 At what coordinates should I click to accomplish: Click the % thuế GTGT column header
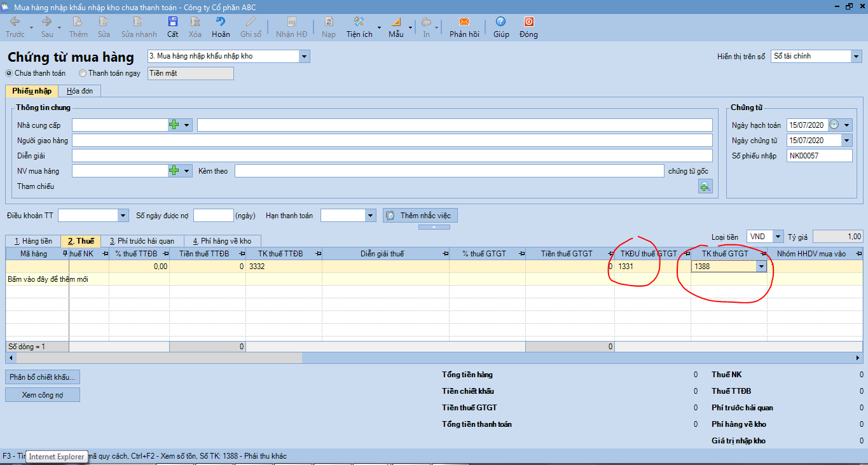click(487, 254)
